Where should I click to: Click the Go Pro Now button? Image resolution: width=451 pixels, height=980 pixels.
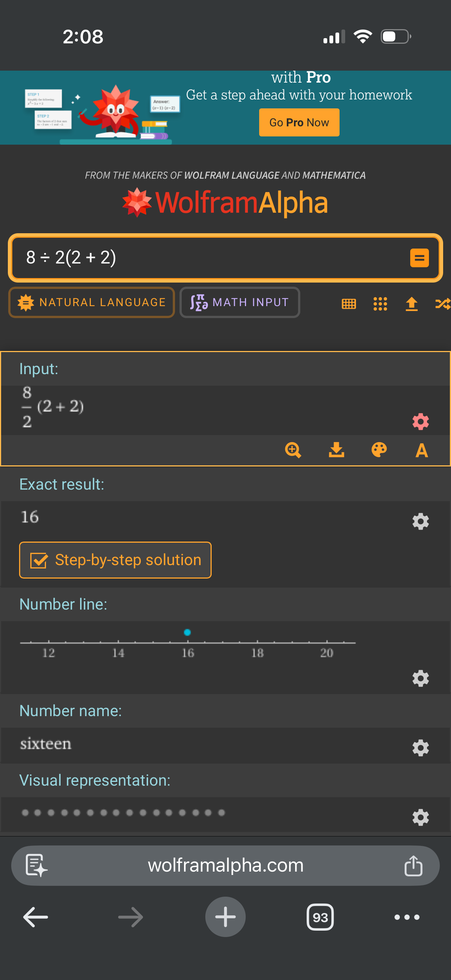[299, 123]
